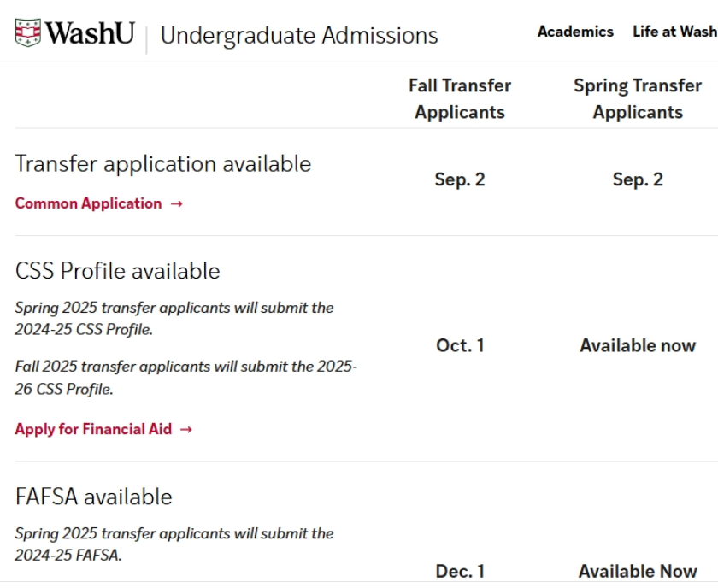This screenshot has width=718, height=588.
Task: Click the arrow icon beside Common Application
Action: 176,204
